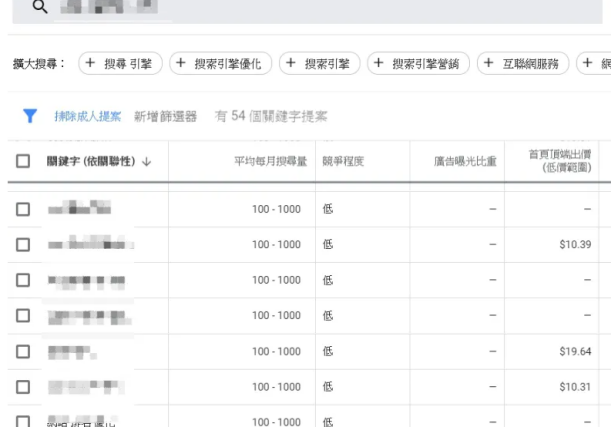Check the first keyword row checkbox
The height and width of the screenshot is (427, 611).
point(23,209)
